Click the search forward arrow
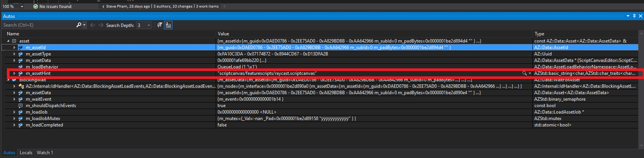Screen dimensions: 644x158 (x=101, y=25)
